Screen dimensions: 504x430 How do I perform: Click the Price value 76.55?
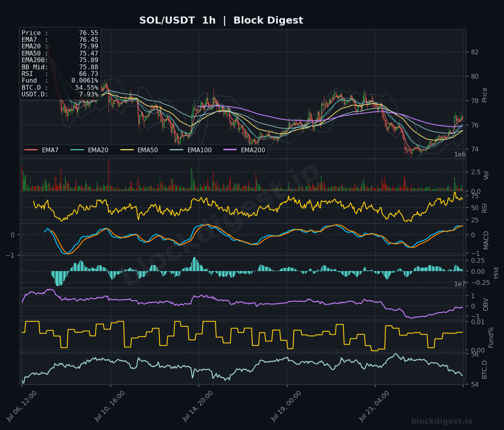[88, 33]
